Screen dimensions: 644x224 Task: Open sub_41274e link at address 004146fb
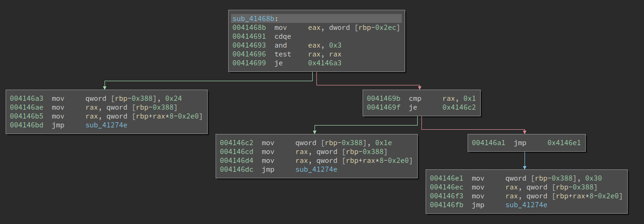[x=526, y=205]
